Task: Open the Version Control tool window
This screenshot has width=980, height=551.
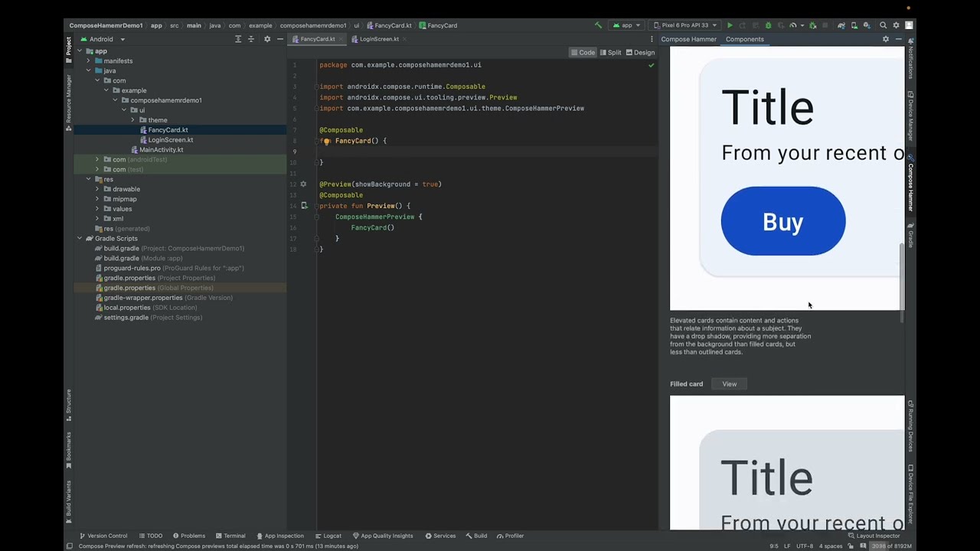Action: [x=103, y=536]
